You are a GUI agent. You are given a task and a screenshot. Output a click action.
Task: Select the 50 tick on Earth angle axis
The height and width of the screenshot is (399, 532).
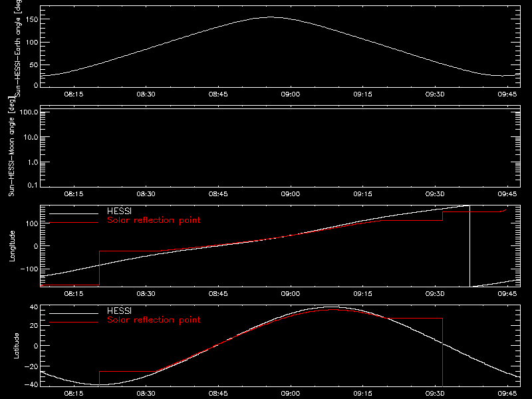34,65
